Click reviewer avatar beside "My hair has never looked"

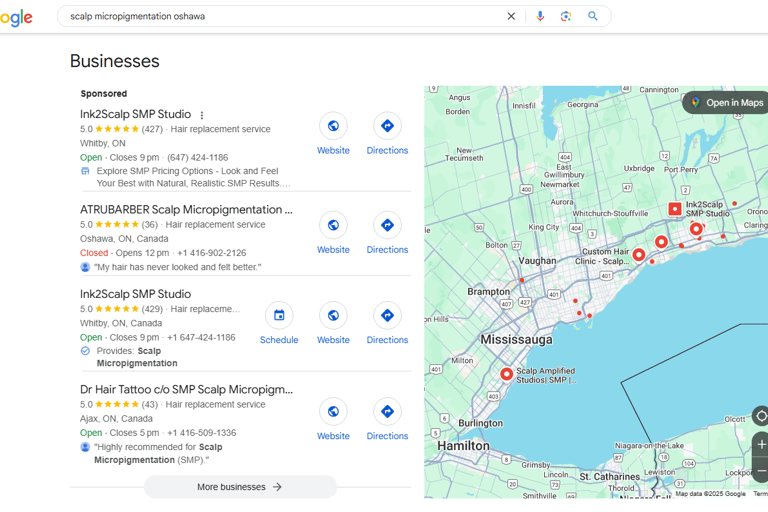[x=85, y=267]
